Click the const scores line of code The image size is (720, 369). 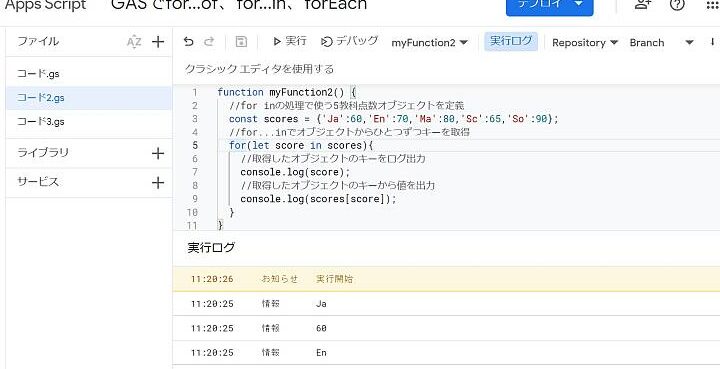(x=394, y=119)
